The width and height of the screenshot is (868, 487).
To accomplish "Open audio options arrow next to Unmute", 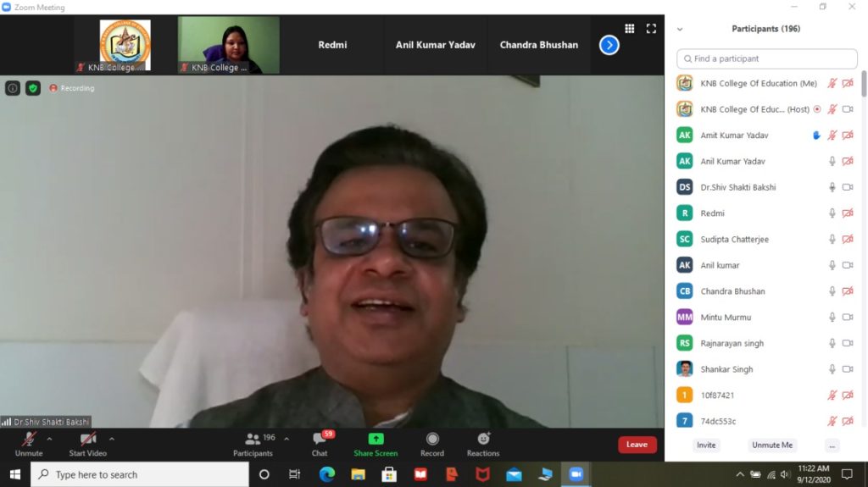I will pos(49,439).
